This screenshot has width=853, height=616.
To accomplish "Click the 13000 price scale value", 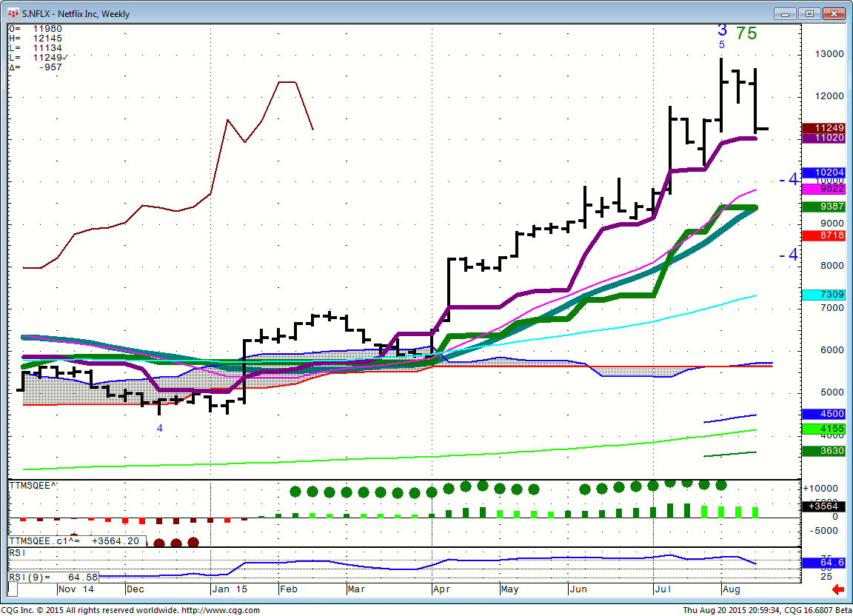I will coord(829,54).
